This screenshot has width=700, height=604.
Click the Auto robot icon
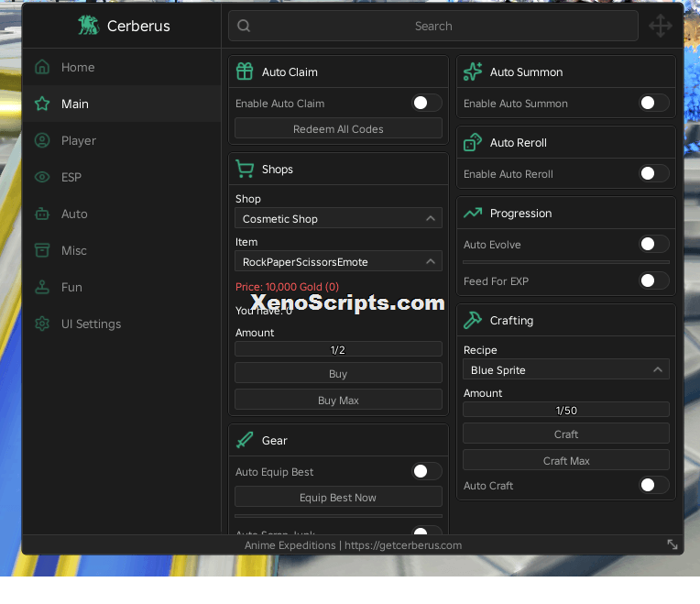pos(42,214)
